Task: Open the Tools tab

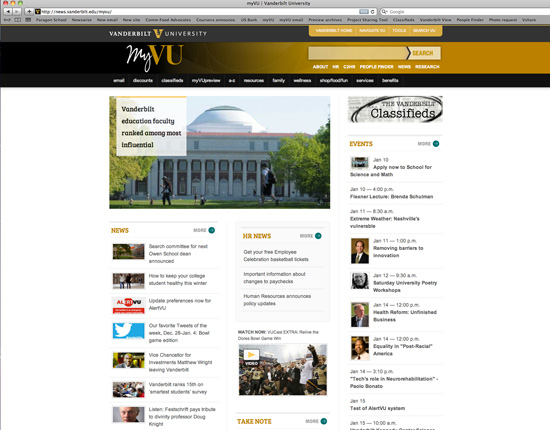Action: pos(399,31)
